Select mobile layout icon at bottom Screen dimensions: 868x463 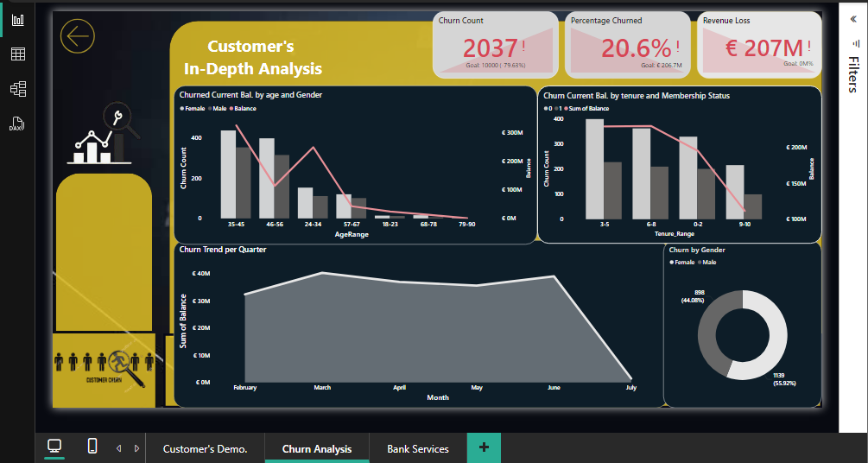click(x=93, y=446)
